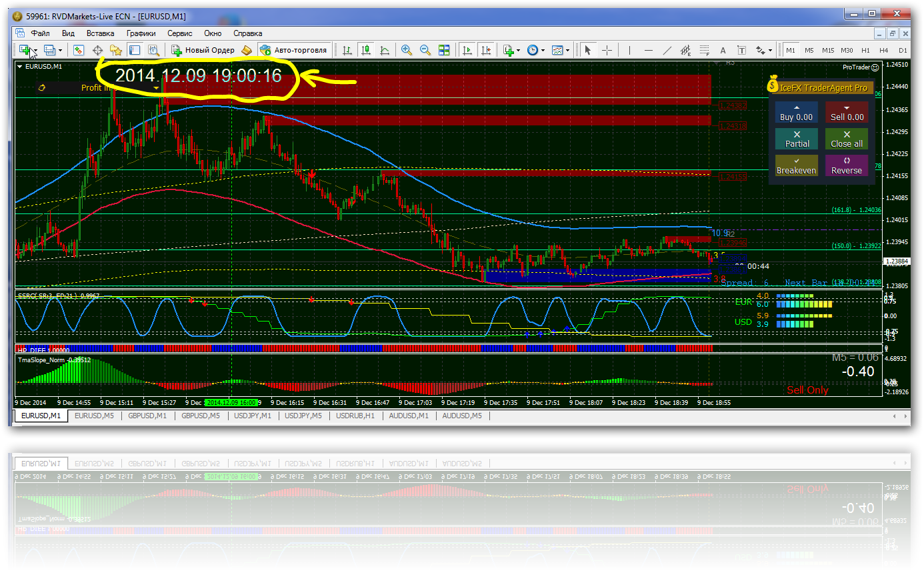The height and width of the screenshot is (571, 924).
Task: Open the Справка help menu
Action: (247, 33)
